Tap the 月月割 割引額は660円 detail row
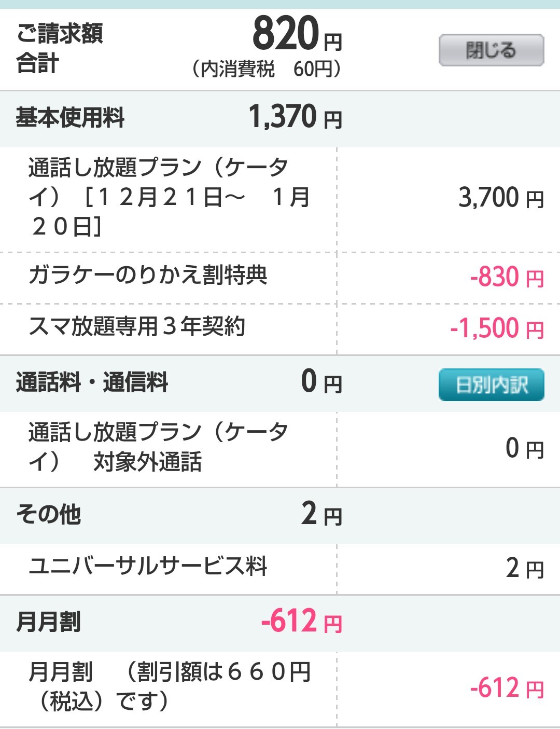Image resolution: width=560 pixels, height=729 pixels. (169, 686)
